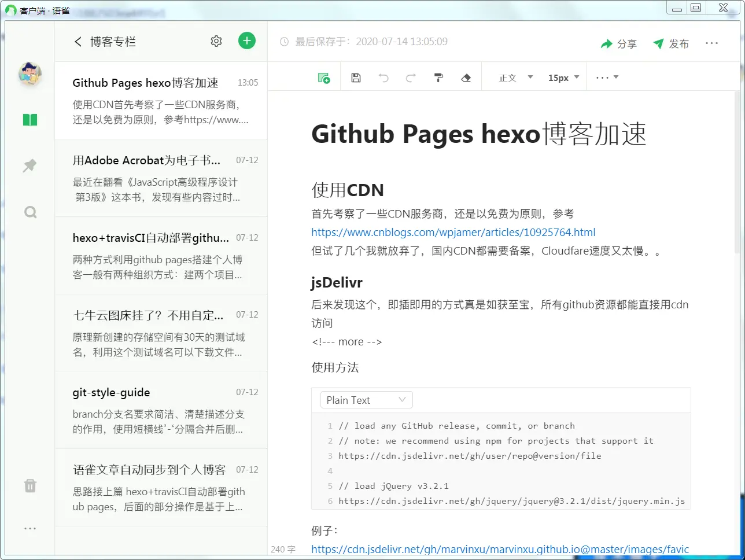Open the trash bin in the sidebar
The image size is (745, 560).
click(x=30, y=485)
